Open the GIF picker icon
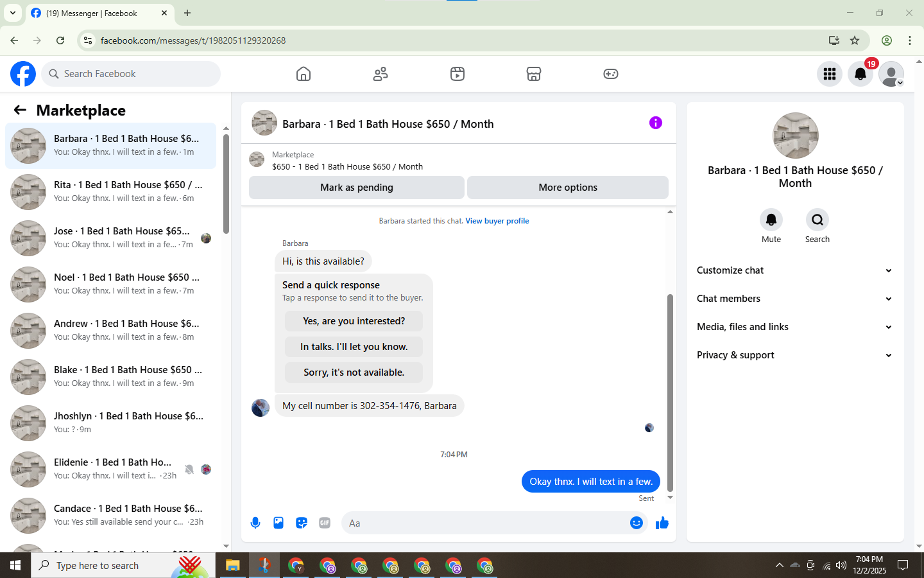924x578 pixels. (325, 523)
